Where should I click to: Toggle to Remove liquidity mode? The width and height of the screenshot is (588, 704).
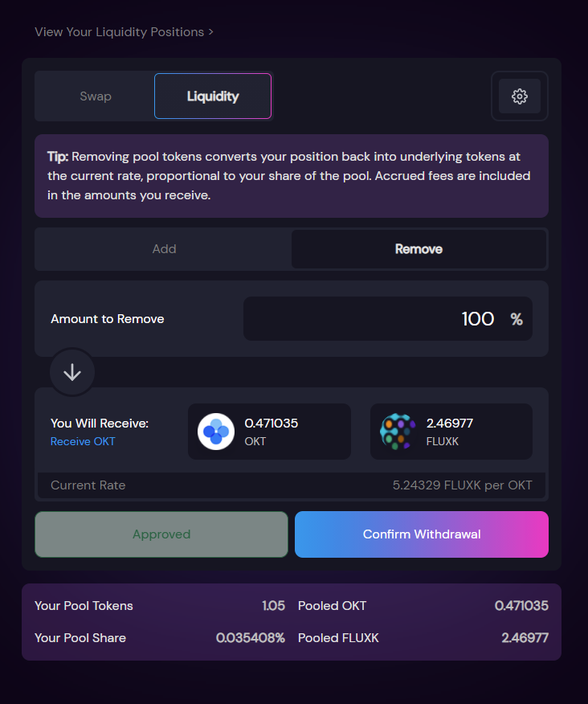[419, 249]
